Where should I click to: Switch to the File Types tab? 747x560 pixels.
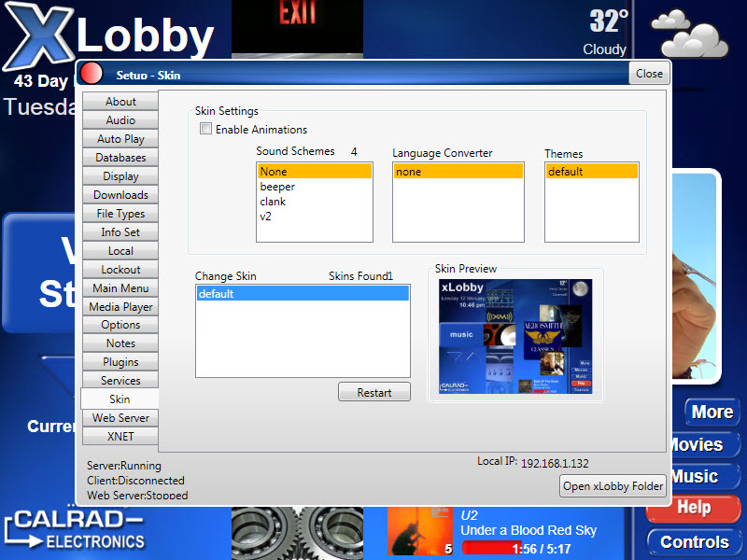coord(120,214)
